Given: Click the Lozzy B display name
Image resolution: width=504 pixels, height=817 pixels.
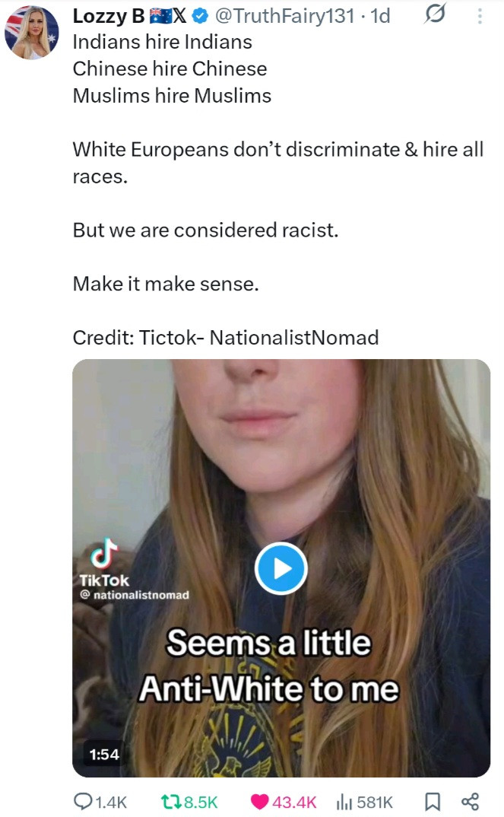Looking at the screenshot, I should click(108, 16).
